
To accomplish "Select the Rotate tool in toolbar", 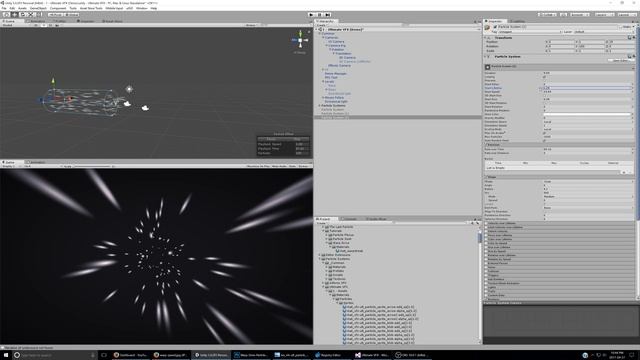I will point(22,15).
